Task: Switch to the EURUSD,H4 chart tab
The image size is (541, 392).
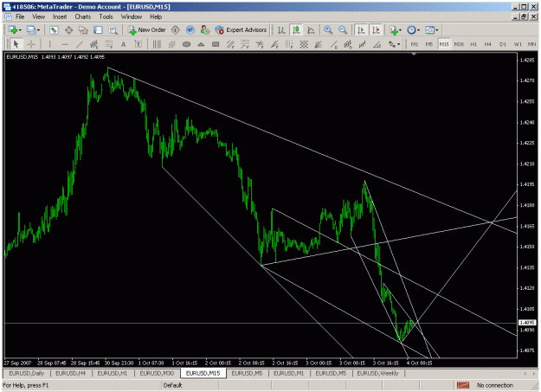Action: point(70,373)
